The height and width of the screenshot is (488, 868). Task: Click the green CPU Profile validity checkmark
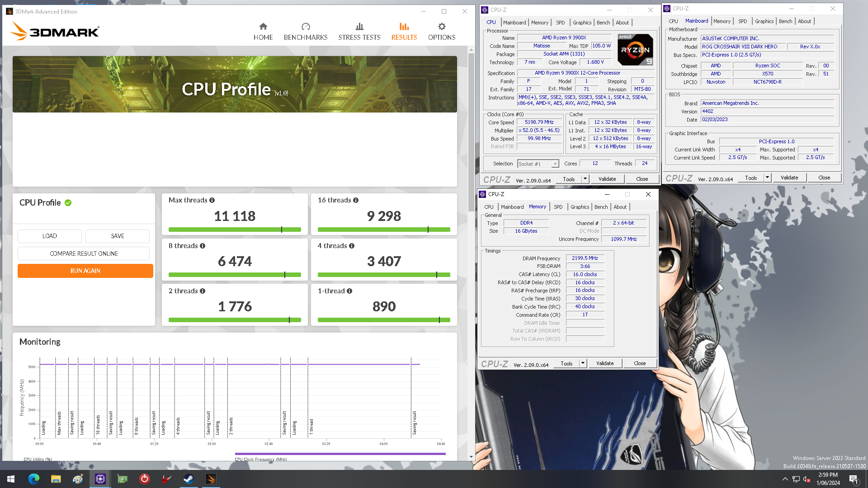(68, 203)
